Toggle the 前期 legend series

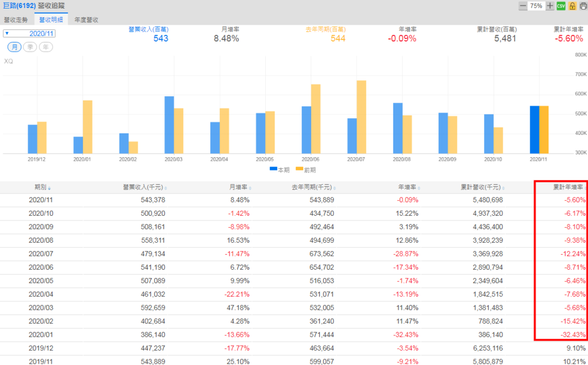[x=305, y=170]
